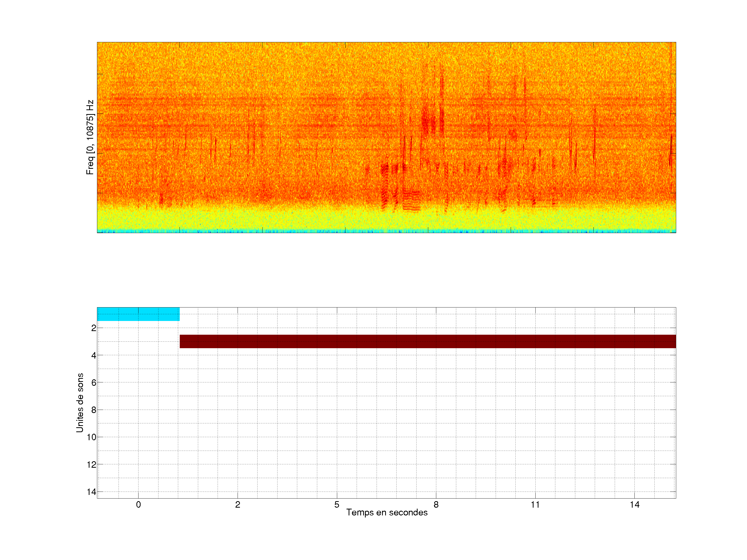Click time-axis tick label 14 at right end
Screen dimensions: 747x560
[634, 505]
